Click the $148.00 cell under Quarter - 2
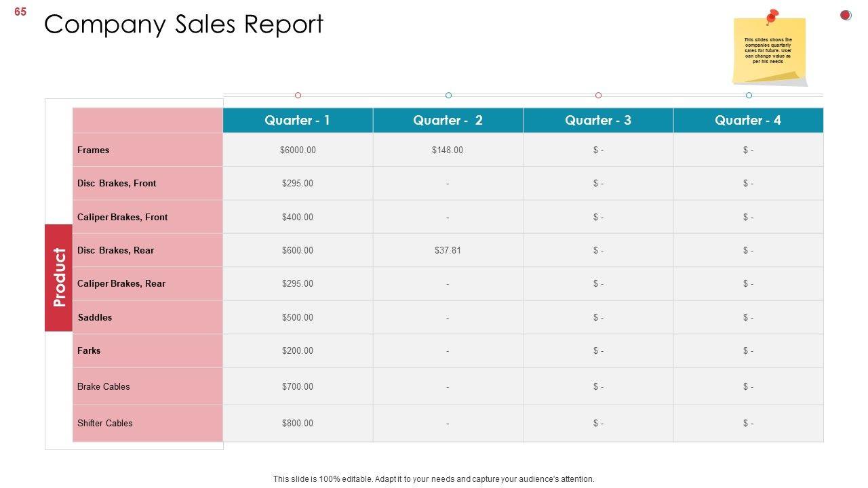Viewport: 868px width, 488px height. coord(448,150)
